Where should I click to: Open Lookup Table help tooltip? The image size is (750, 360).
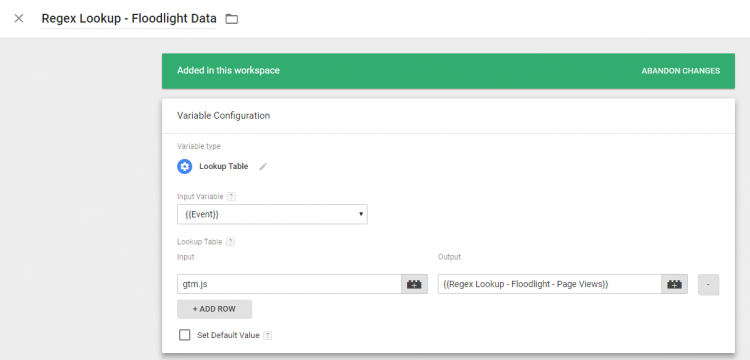(231, 242)
